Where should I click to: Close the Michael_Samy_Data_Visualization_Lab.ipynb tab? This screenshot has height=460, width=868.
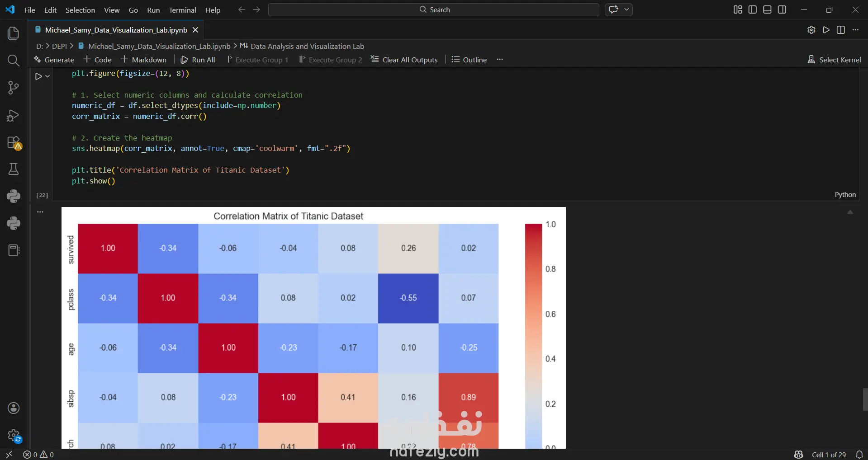click(x=195, y=30)
